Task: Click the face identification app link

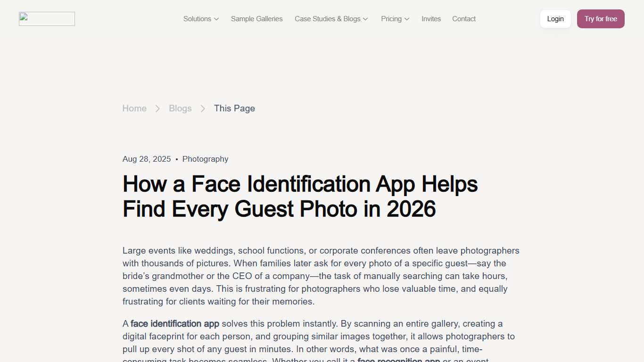Action: (175, 324)
